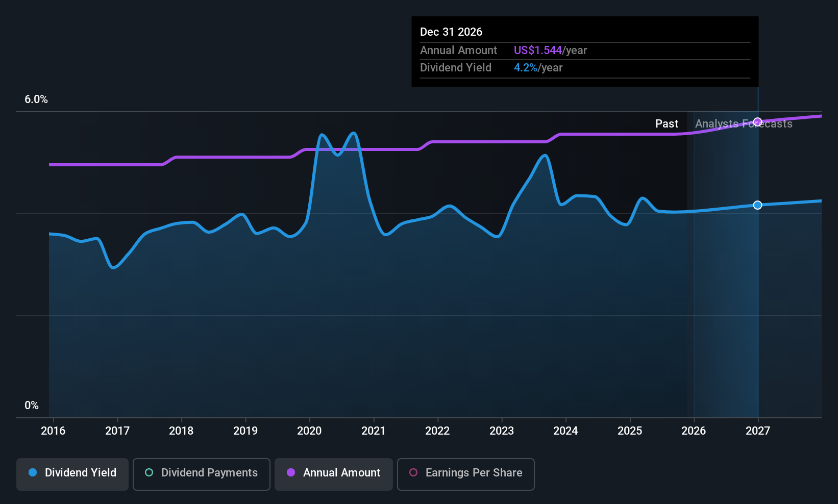838x504 pixels.
Task: Select the purple Annual Amount marker at 2027
Action: tap(758, 122)
